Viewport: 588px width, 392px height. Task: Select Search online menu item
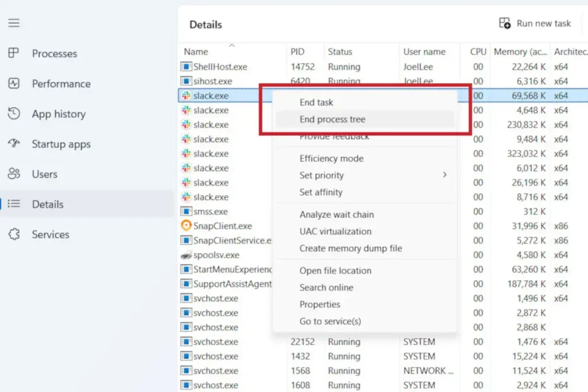(x=365, y=288)
